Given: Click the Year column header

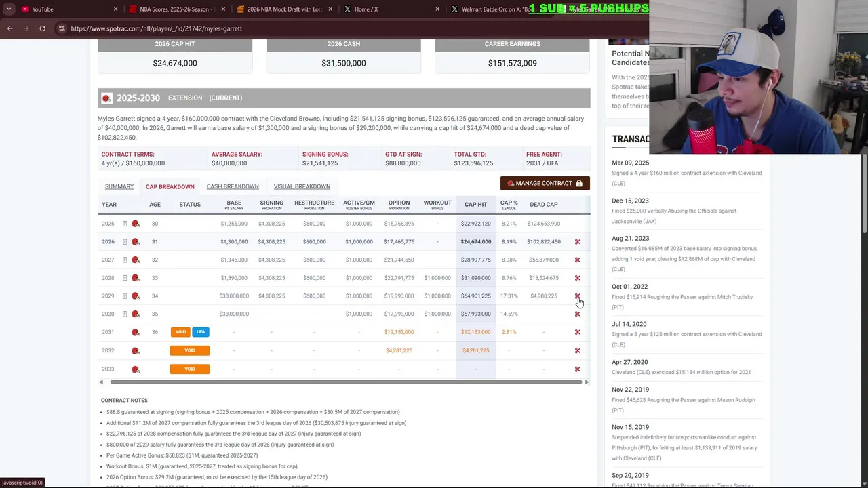Looking at the screenshot, I should click(x=109, y=205).
